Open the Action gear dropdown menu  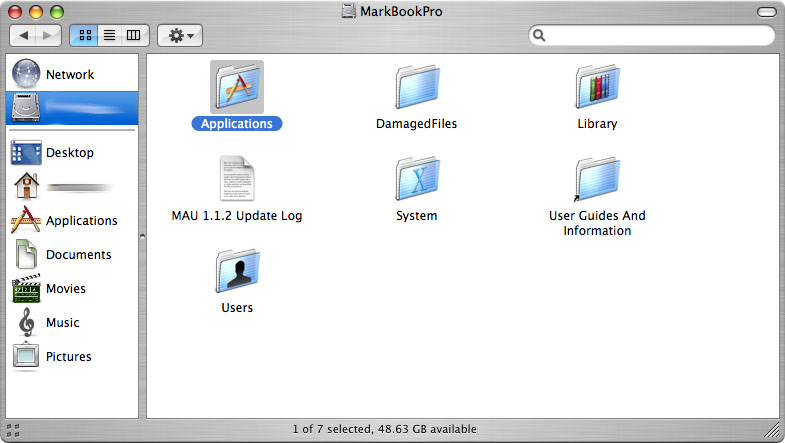point(180,35)
